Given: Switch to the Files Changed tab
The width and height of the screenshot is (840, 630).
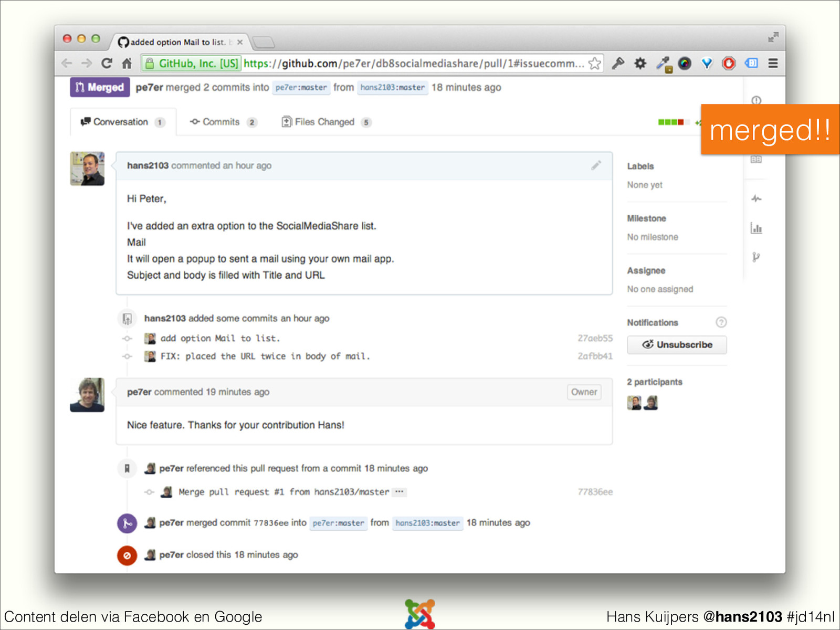Looking at the screenshot, I should pyautogui.click(x=327, y=122).
